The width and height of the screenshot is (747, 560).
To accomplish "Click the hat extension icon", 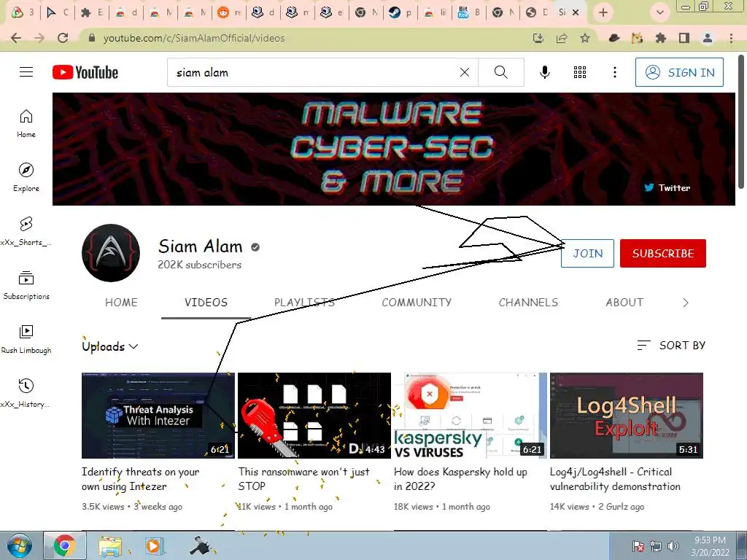I will pos(614,38).
